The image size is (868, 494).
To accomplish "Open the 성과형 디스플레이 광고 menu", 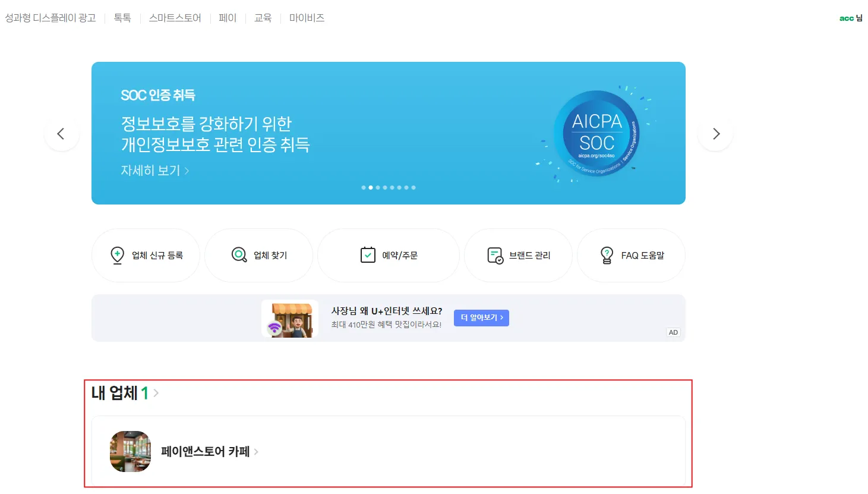I will point(50,18).
